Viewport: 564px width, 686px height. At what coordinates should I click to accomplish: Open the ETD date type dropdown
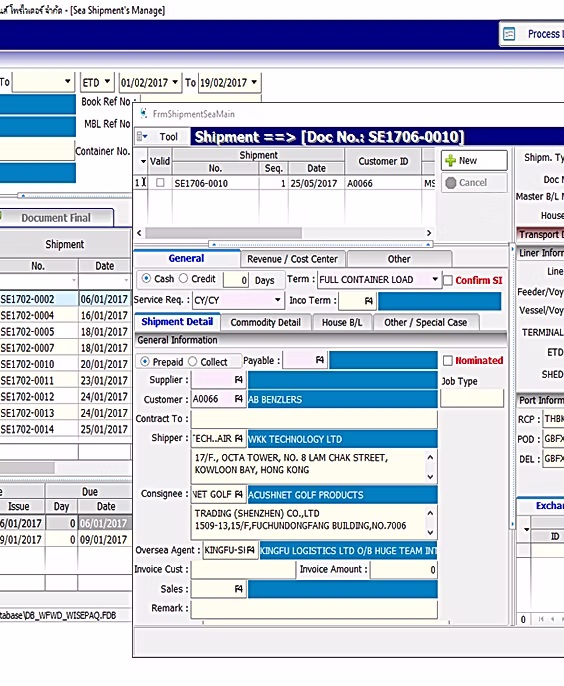pos(107,82)
